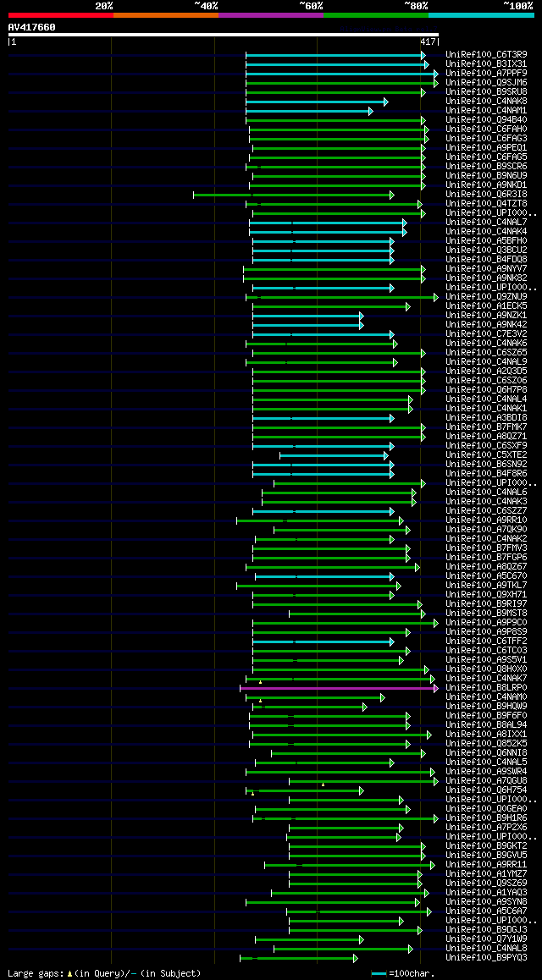The image size is (542, 980).
Task: Select the UniRef100_Q6H754 label
Action: click(486, 790)
